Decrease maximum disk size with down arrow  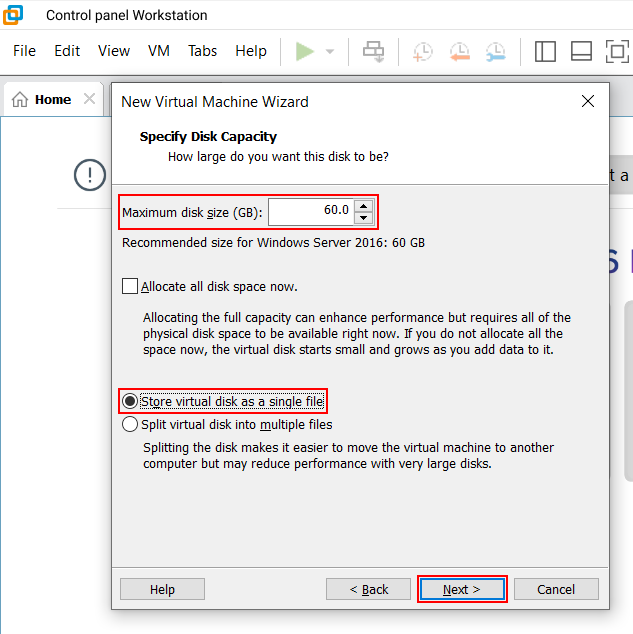coord(364,218)
